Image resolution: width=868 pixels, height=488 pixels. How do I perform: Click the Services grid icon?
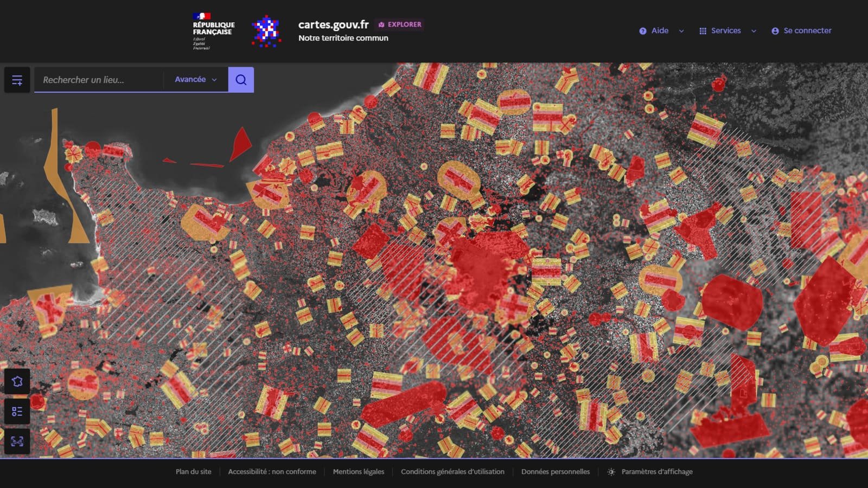[703, 31]
